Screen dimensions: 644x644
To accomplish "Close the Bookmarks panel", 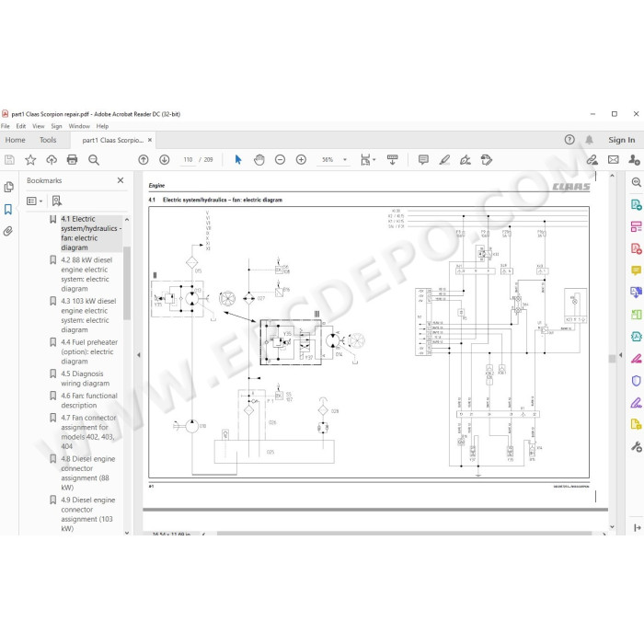I will pos(121,180).
